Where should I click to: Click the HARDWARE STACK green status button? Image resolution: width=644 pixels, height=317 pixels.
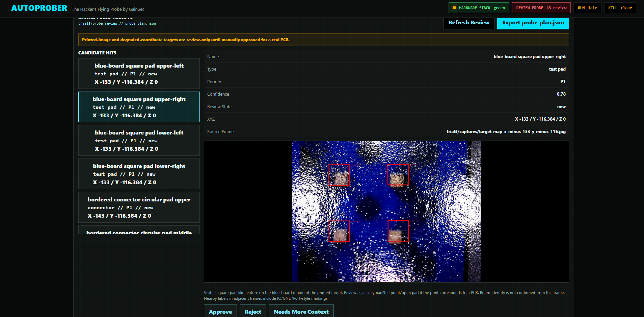(479, 7)
